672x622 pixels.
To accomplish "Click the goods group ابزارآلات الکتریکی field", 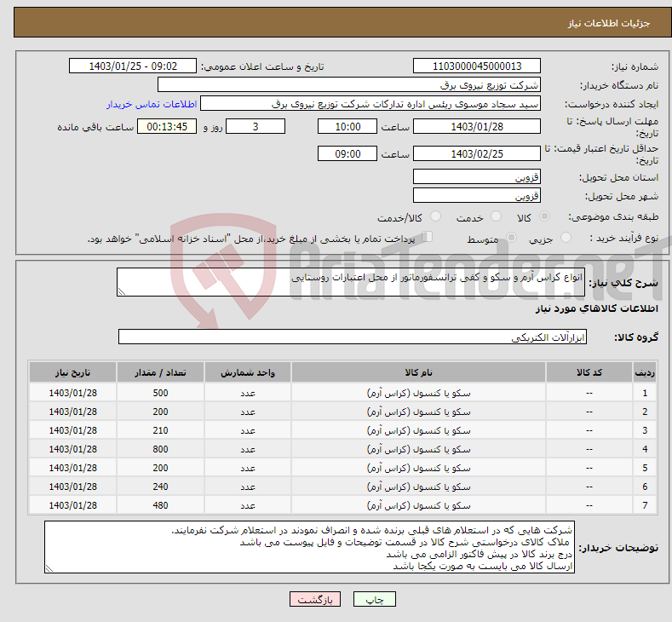I will [353, 337].
